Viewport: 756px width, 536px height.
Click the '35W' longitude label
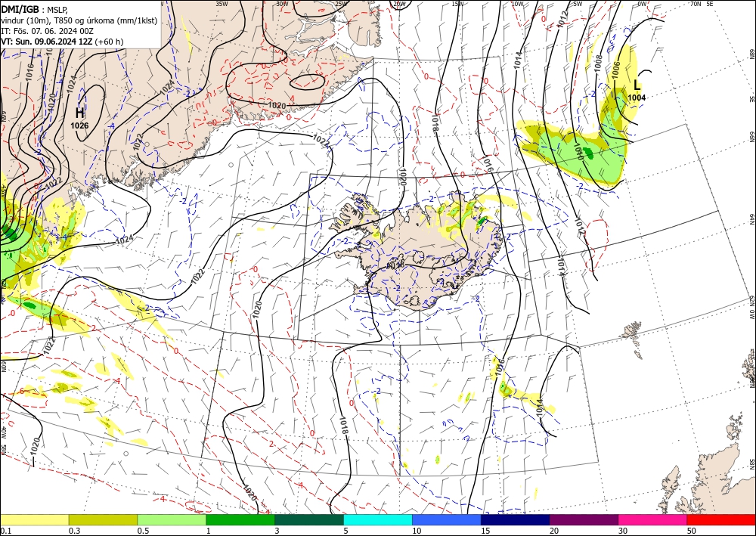click(x=222, y=4)
